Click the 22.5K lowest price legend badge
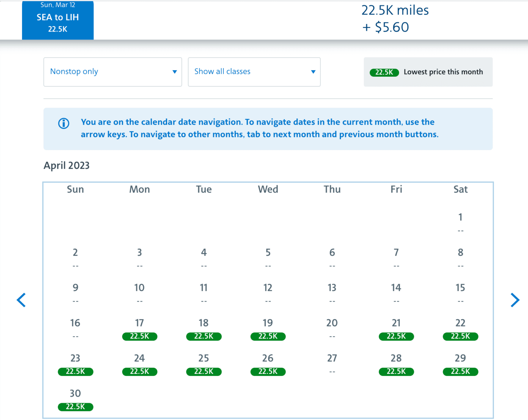528x420 pixels. 384,73
